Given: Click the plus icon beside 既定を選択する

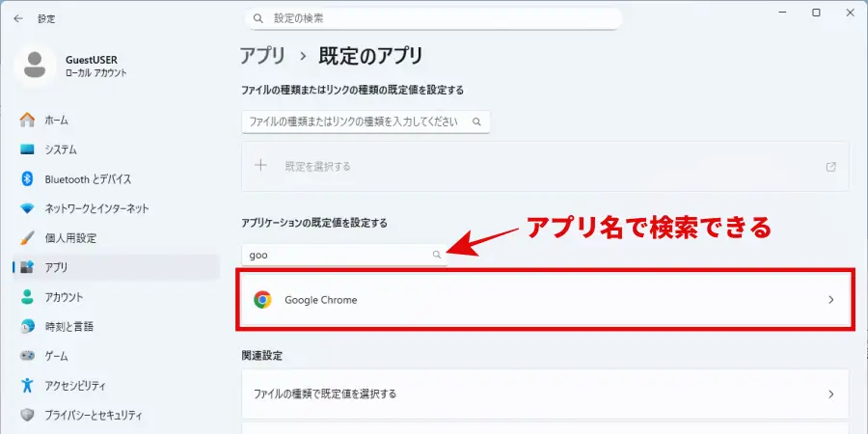Looking at the screenshot, I should point(260,166).
